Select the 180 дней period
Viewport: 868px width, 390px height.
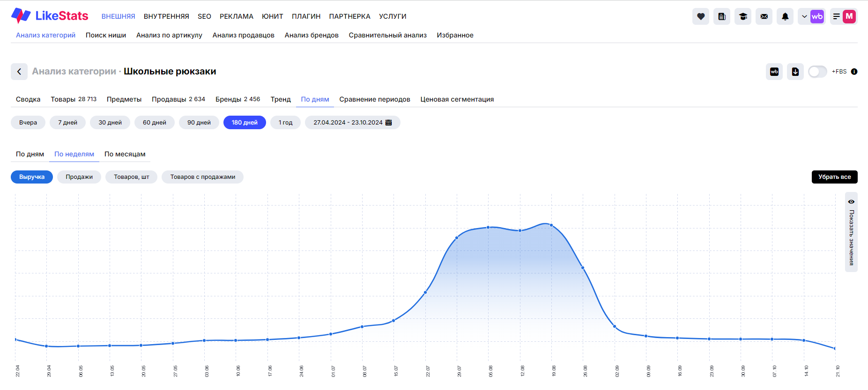pos(245,123)
